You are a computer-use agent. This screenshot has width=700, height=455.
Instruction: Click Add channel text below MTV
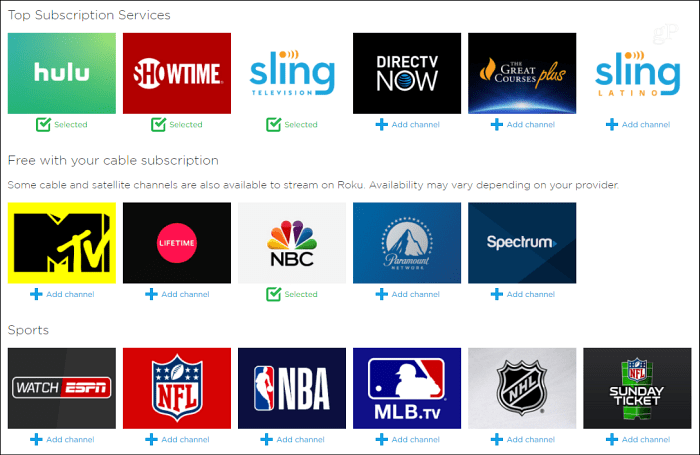click(x=70, y=294)
